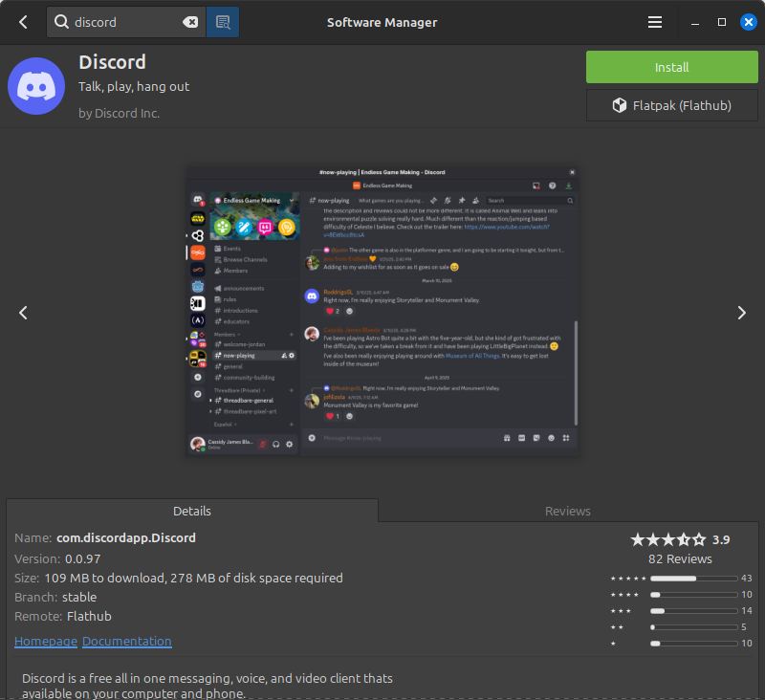Screen dimensions: 765x700
Task: Close the Software Manager window
Action: click(748, 22)
